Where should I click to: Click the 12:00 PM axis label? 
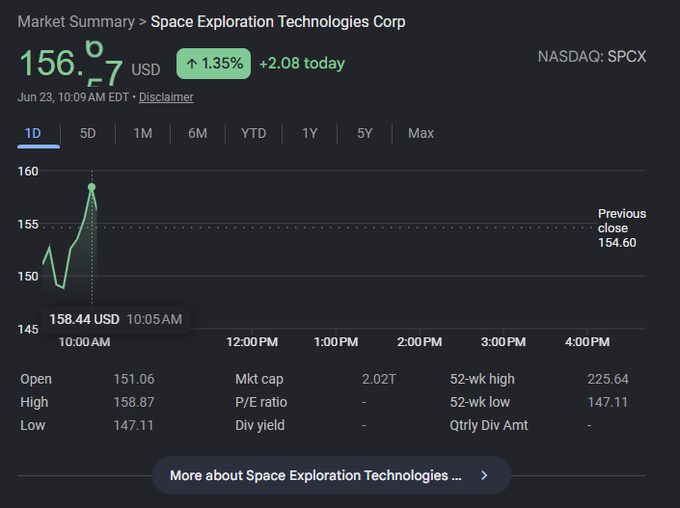point(252,342)
